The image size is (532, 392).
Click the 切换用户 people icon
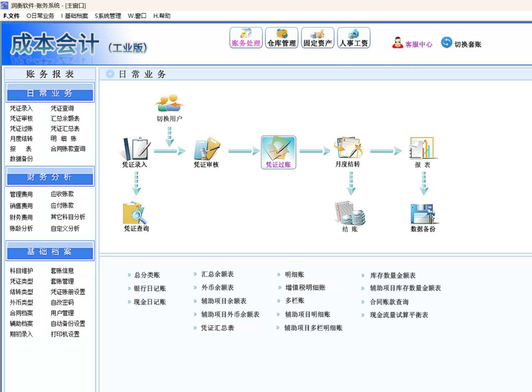(x=169, y=103)
